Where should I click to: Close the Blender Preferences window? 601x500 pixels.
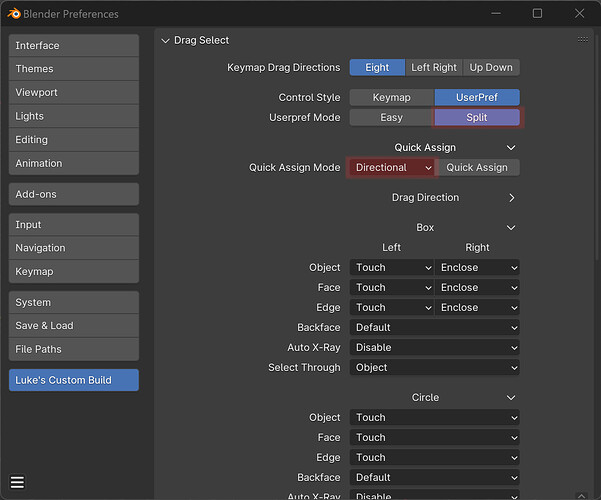point(579,13)
